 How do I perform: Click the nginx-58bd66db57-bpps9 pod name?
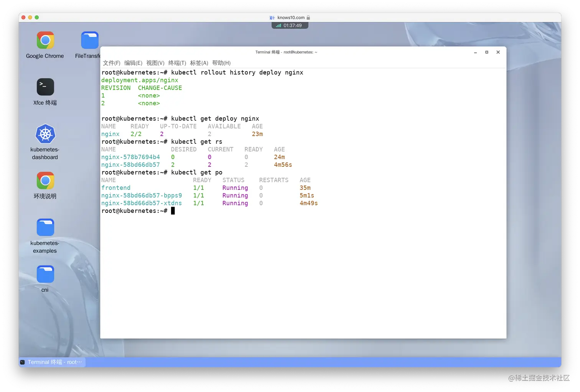[x=142, y=195]
